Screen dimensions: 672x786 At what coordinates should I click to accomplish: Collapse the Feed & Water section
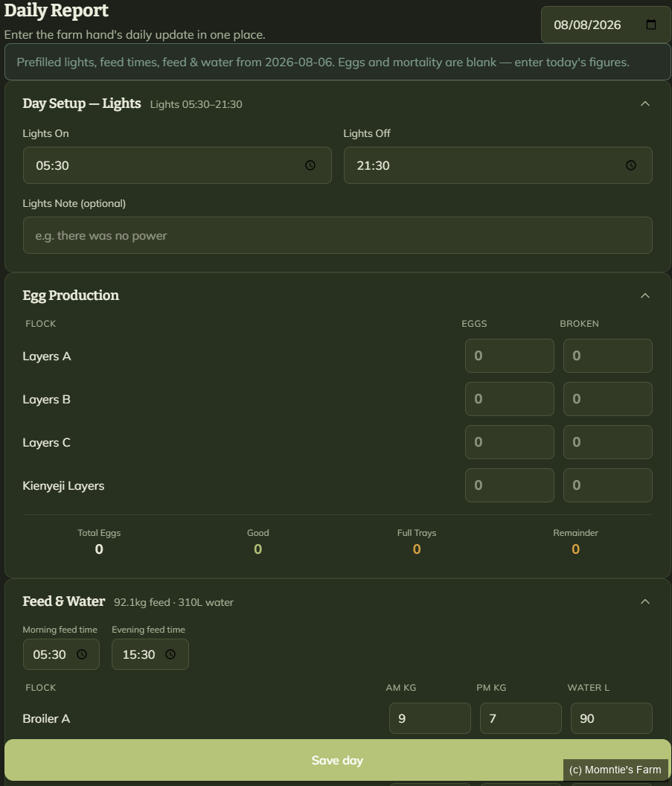tap(645, 601)
